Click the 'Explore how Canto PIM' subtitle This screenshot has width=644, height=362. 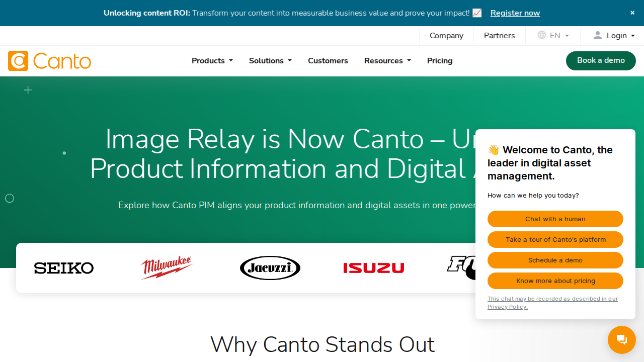tap(297, 205)
